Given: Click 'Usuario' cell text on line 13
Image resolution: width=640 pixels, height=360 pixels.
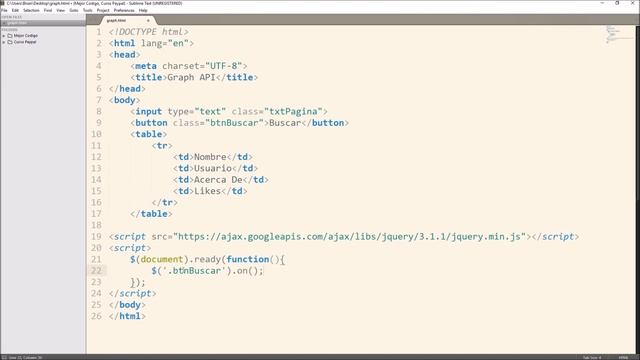Looking at the screenshot, I should click(x=213, y=169).
